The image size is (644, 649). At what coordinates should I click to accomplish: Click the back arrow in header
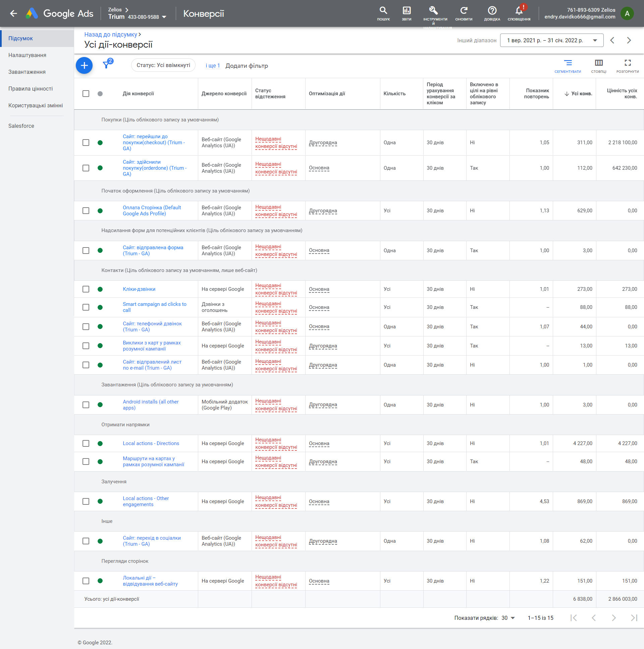13,13
